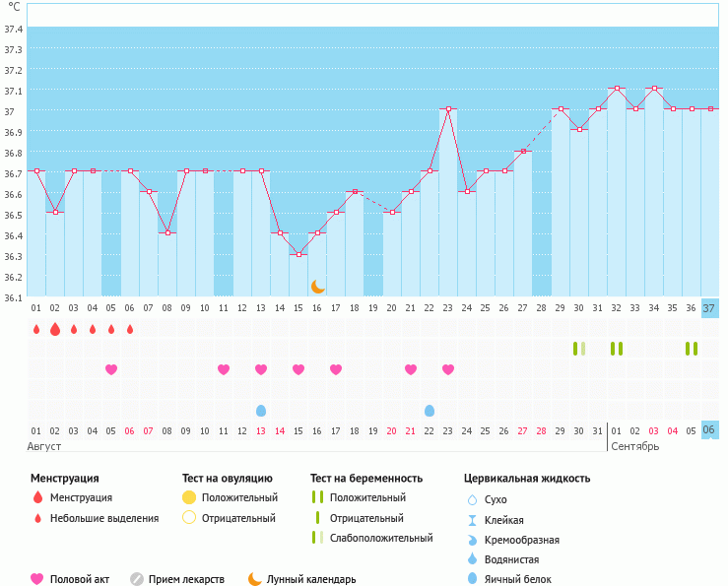
Task: Click the 'Слабоположительный' legend label
Action: point(381,538)
